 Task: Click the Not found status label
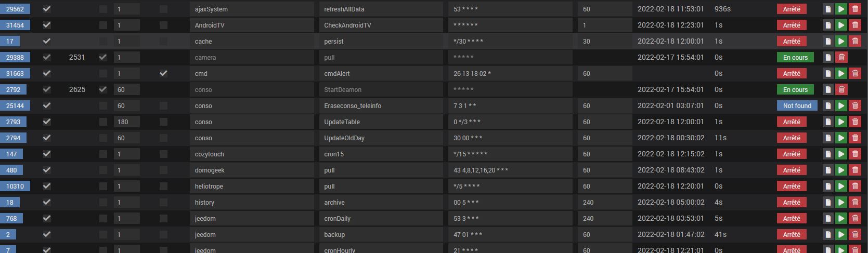(797, 105)
